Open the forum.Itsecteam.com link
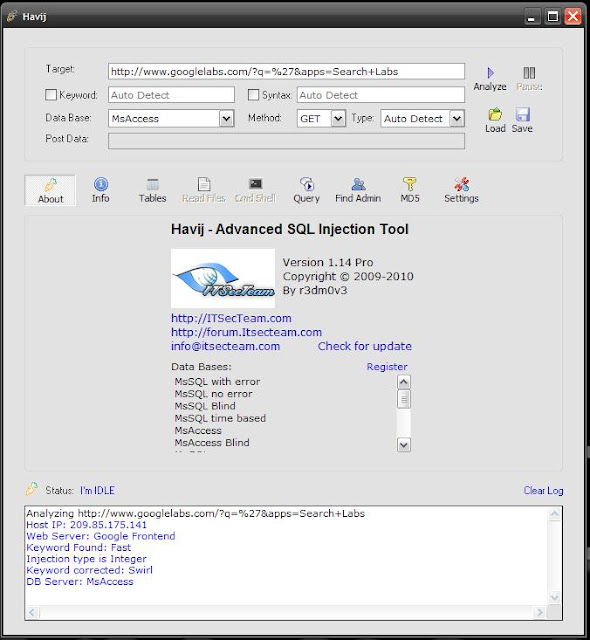590x640 pixels. (246, 332)
